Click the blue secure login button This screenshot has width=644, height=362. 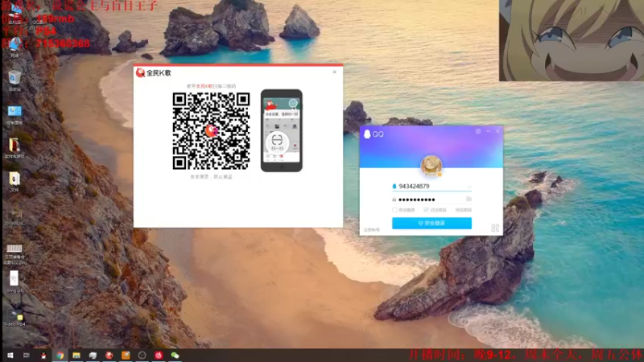tap(431, 223)
